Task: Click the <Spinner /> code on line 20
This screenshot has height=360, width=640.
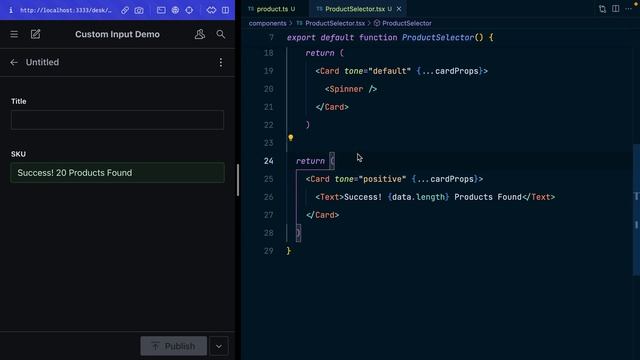Action: coord(351,89)
